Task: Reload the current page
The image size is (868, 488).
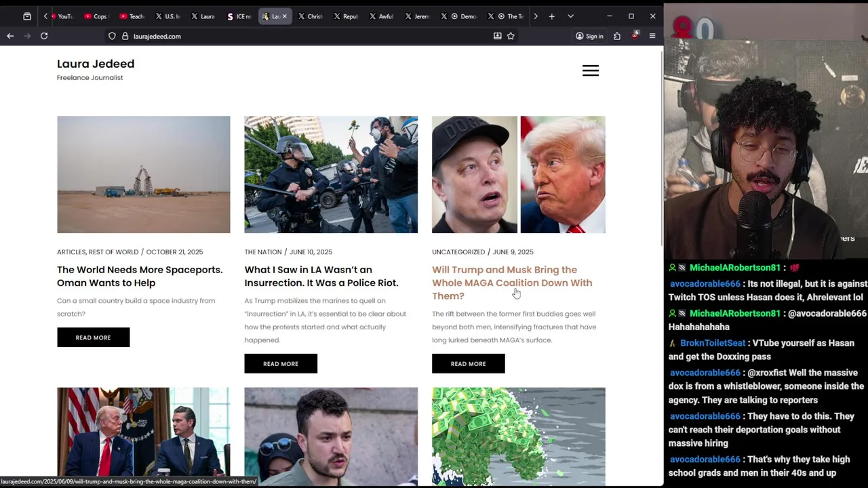Action: [44, 36]
